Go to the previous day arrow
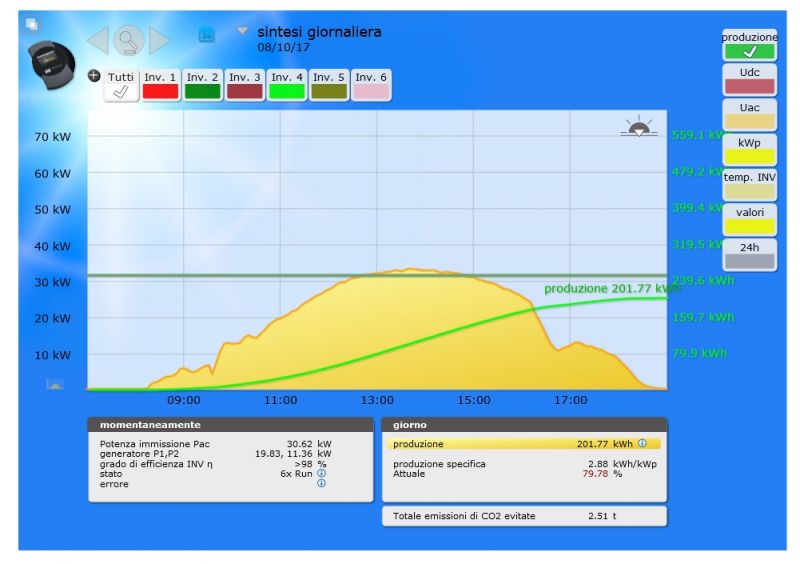This screenshot has height=564, width=800. point(98,40)
